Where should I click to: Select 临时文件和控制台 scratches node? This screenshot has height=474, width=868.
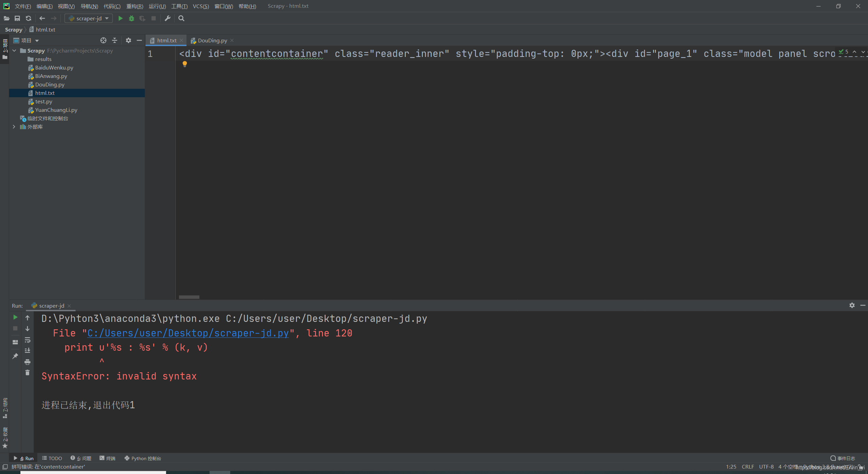click(x=47, y=118)
